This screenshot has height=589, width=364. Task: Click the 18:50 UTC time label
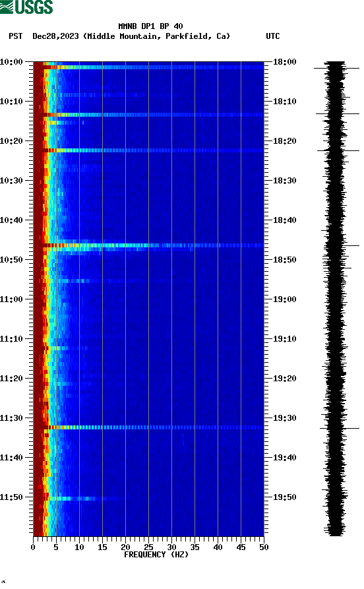(x=284, y=260)
